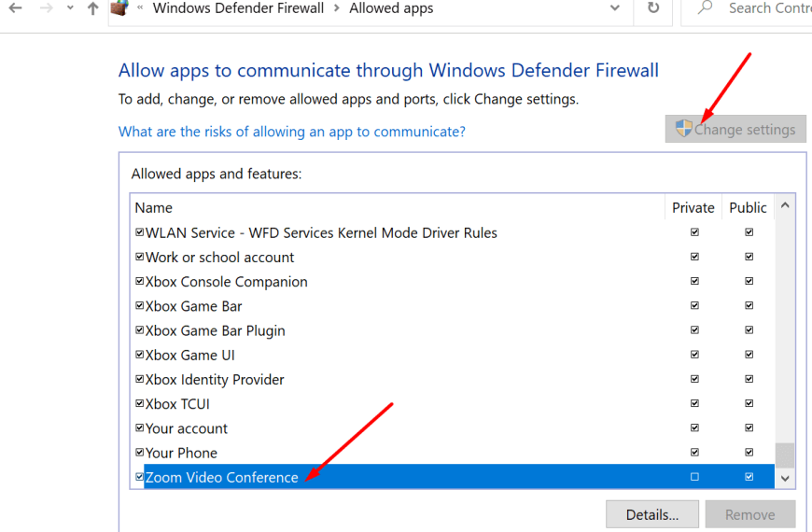Go back with the back arrow
Image resolution: width=812 pixels, height=532 pixels.
coord(16,7)
